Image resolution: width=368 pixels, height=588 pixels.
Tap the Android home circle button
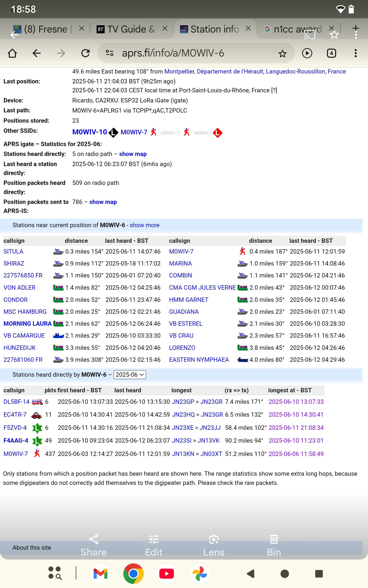click(x=285, y=574)
